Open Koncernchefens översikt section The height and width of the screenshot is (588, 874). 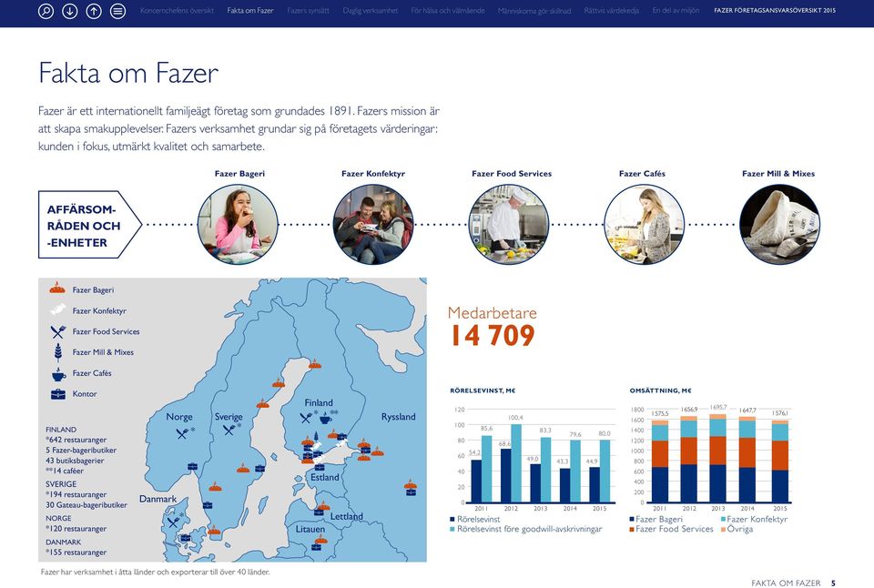pyautogui.click(x=177, y=11)
